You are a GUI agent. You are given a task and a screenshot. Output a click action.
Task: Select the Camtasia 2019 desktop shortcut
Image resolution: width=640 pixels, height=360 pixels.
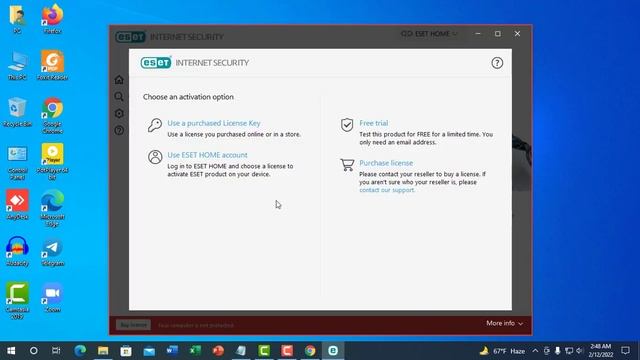point(17,300)
